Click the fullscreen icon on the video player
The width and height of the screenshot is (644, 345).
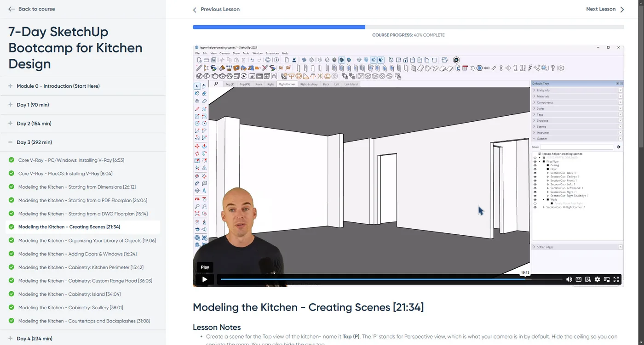pos(616,279)
